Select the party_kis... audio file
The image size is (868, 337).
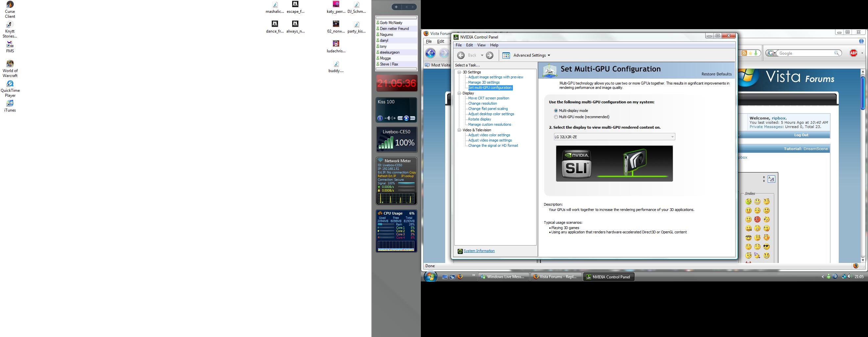pyautogui.click(x=356, y=27)
